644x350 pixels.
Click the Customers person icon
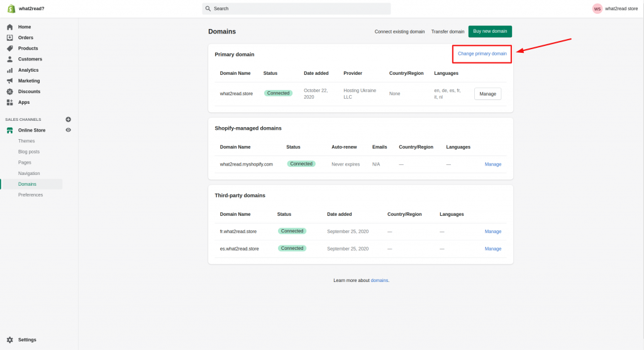10,59
